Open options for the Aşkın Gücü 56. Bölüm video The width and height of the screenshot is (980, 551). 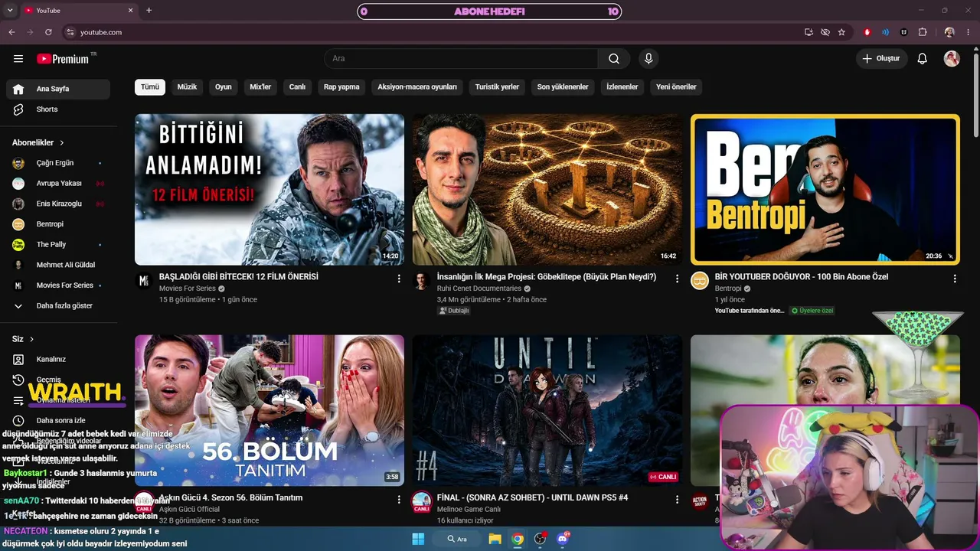(x=399, y=499)
